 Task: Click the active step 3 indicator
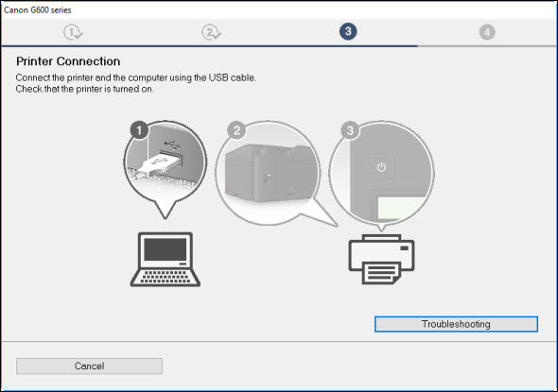(x=348, y=31)
